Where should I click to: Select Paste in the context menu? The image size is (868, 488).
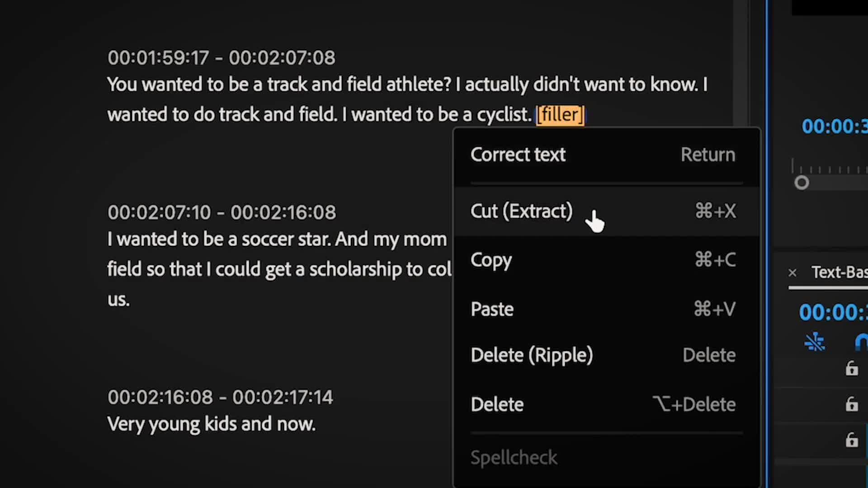pyautogui.click(x=492, y=310)
